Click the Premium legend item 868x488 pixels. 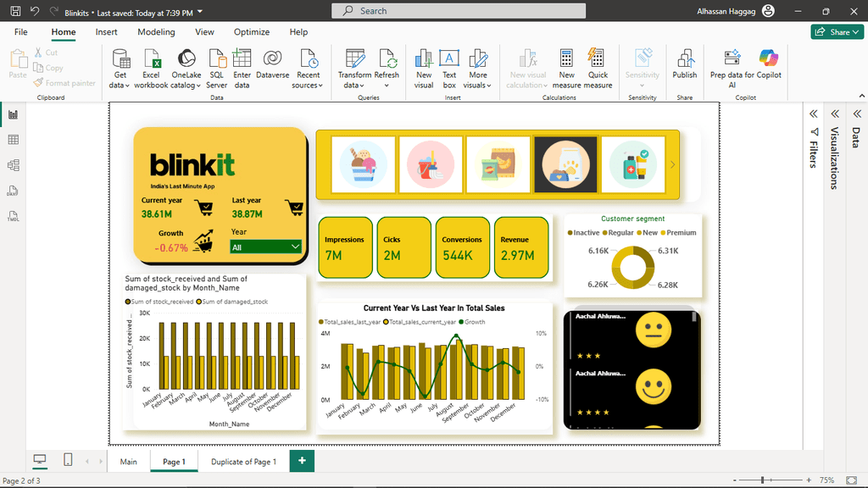[x=678, y=232]
